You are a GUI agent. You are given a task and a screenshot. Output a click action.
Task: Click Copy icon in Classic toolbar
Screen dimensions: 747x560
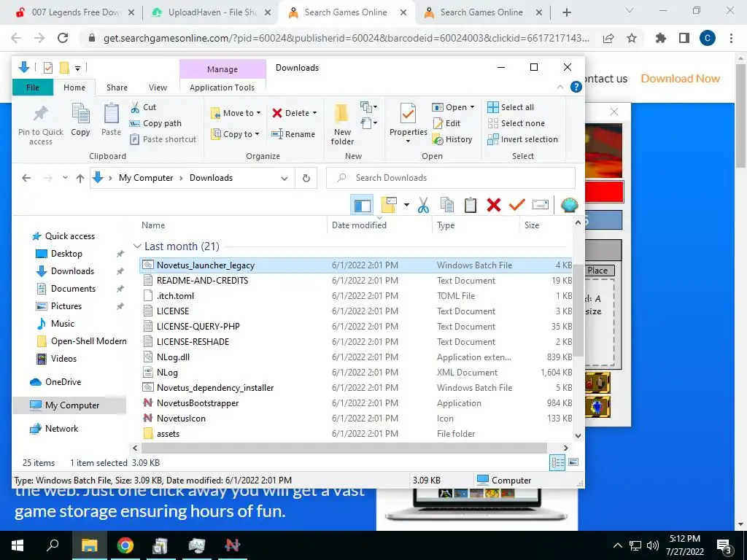point(447,205)
